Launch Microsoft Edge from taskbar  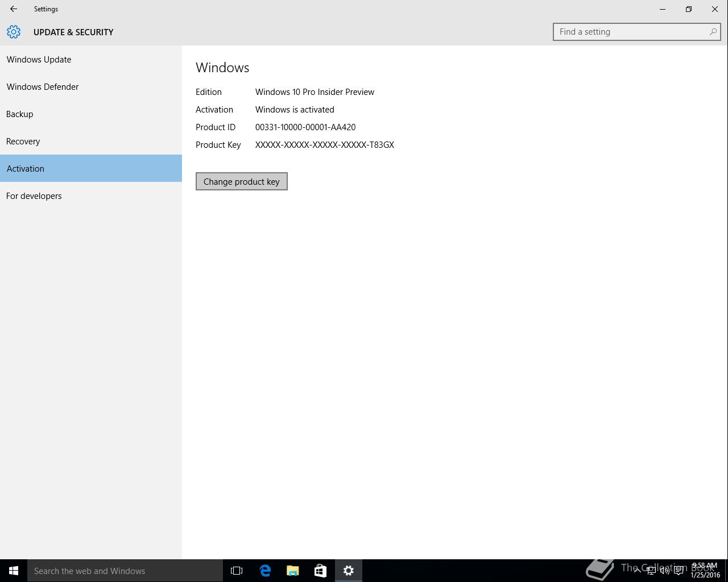(x=265, y=571)
